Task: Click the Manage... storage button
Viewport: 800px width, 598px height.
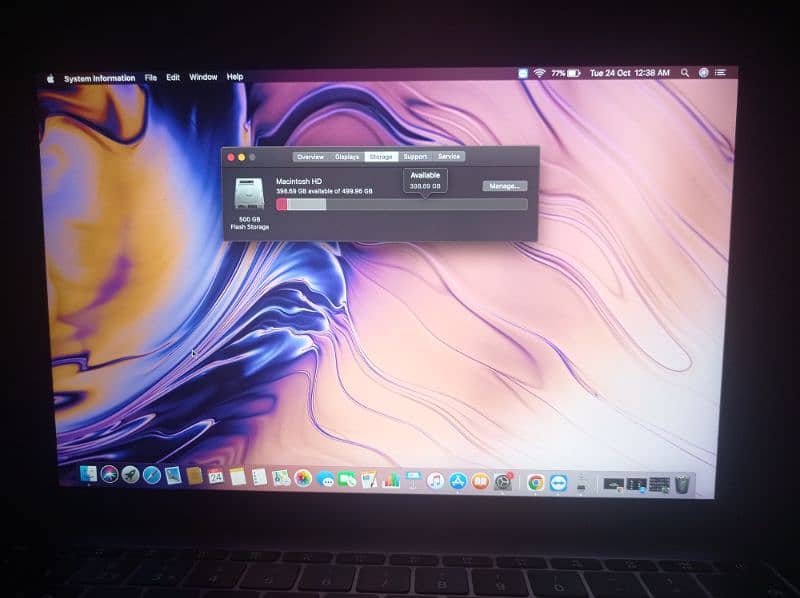Action: click(x=504, y=186)
